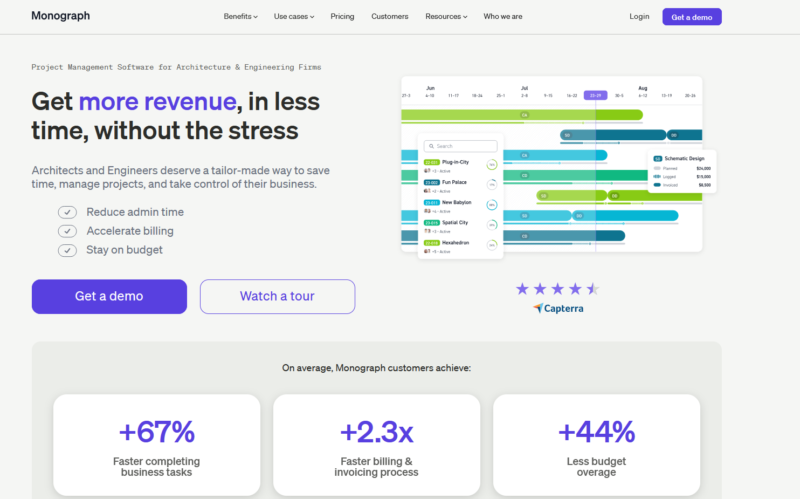
Task: Expand the Resources dropdown menu
Action: point(446,17)
